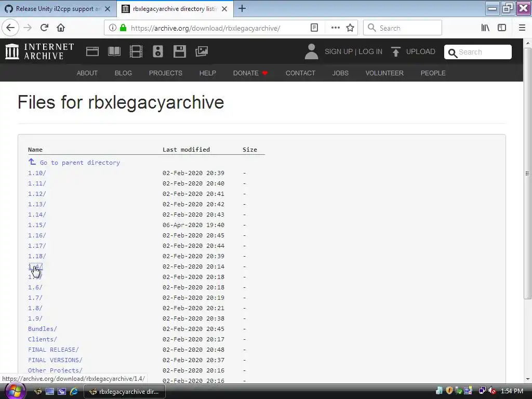Open the 1.18/ folder
The width and height of the screenshot is (532, 399).
(x=37, y=256)
